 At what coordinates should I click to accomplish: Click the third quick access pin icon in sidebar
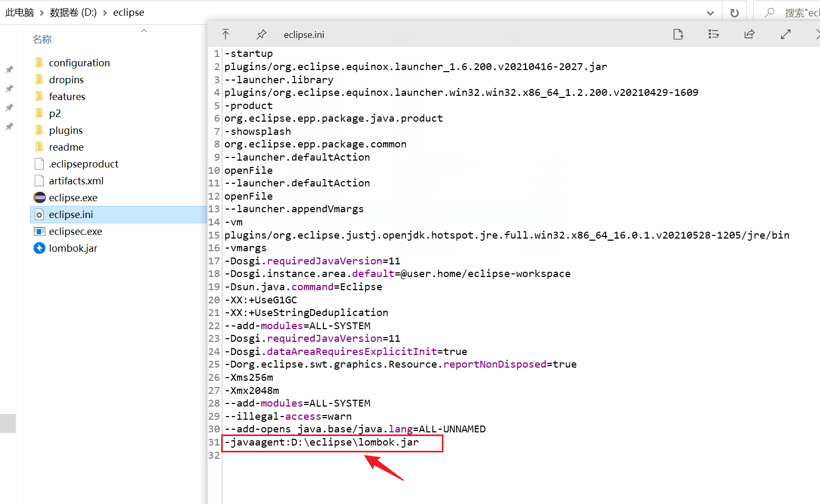tap(9, 107)
